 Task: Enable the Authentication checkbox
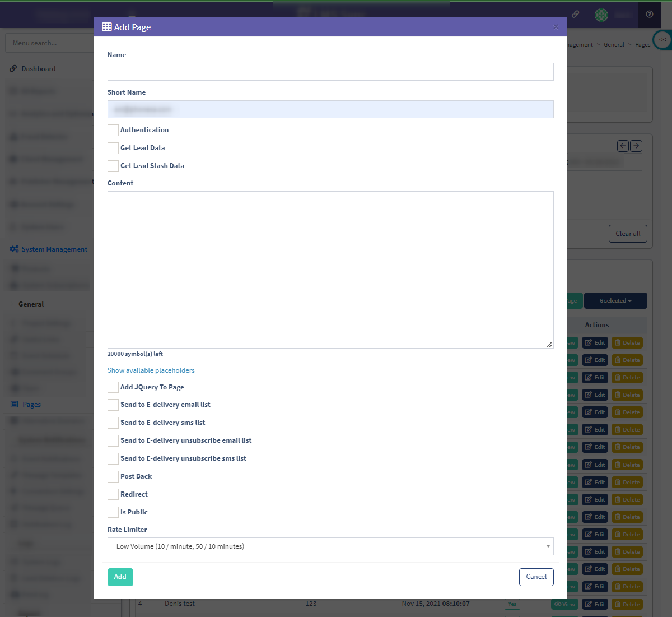click(x=113, y=130)
